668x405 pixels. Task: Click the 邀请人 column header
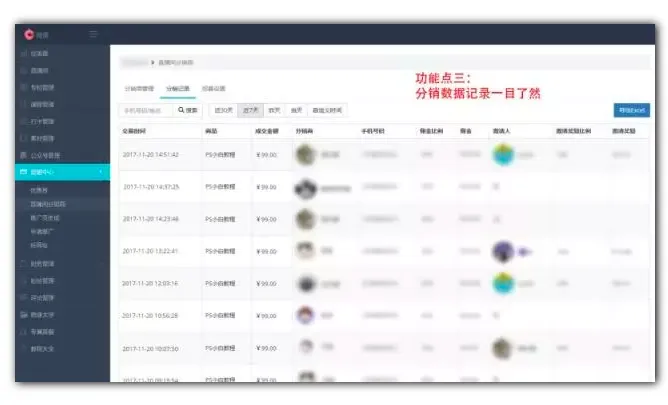pyautogui.click(x=501, y=131)
